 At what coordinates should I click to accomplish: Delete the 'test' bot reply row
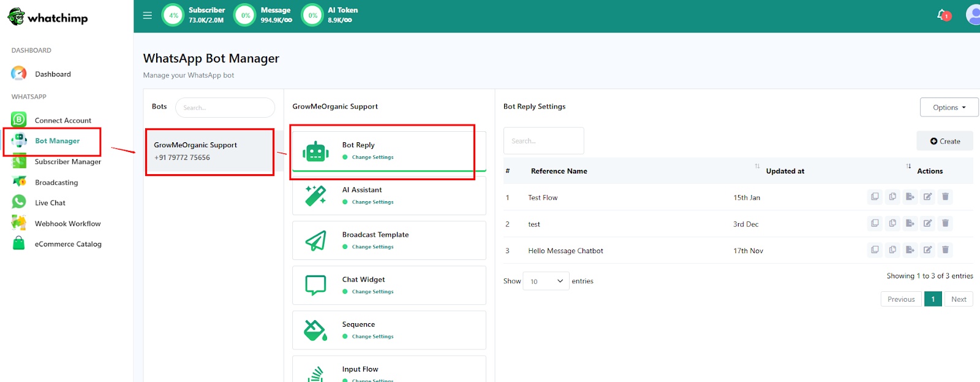tap(946, 223)
